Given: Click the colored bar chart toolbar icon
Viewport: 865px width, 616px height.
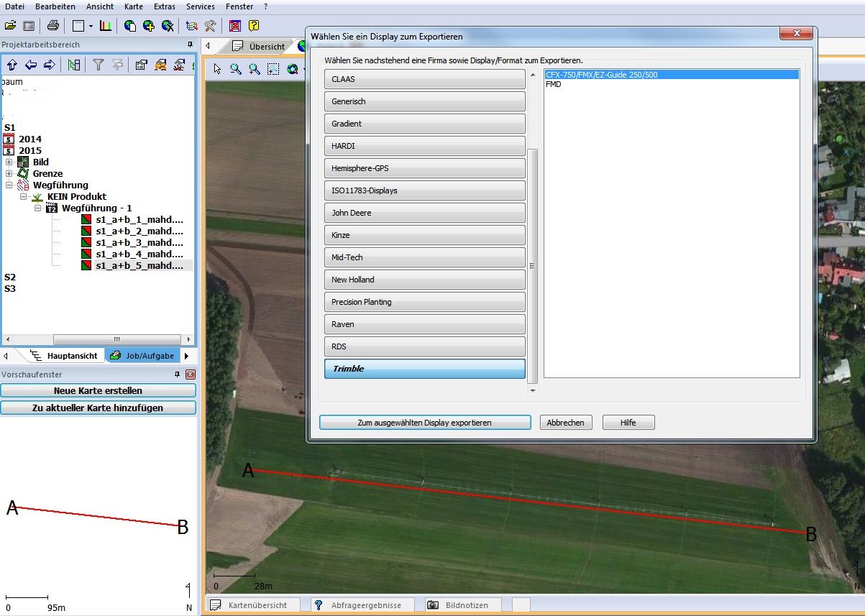Looking at the screenshot, I should [106, 26].
